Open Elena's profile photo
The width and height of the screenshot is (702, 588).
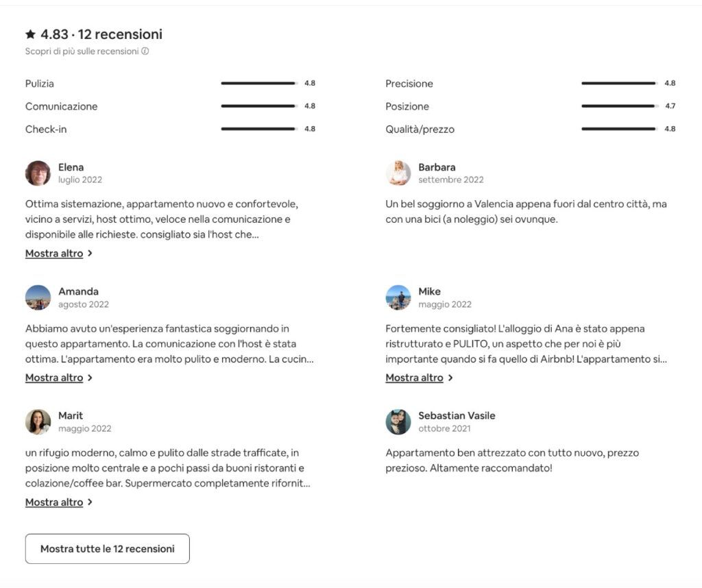38,173
